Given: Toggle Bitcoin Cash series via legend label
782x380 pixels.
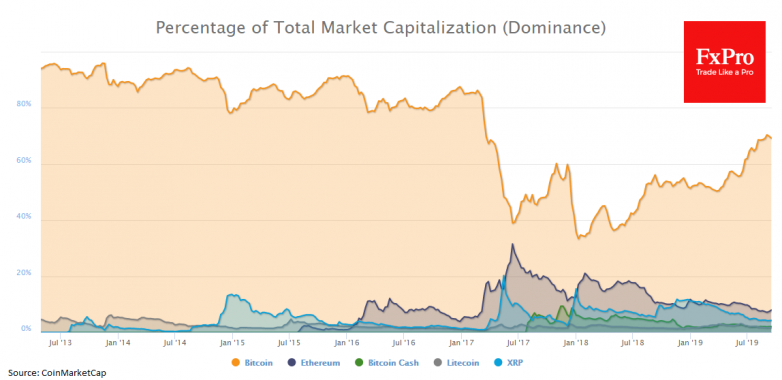Looking at the screenshot, I should 393,363.
